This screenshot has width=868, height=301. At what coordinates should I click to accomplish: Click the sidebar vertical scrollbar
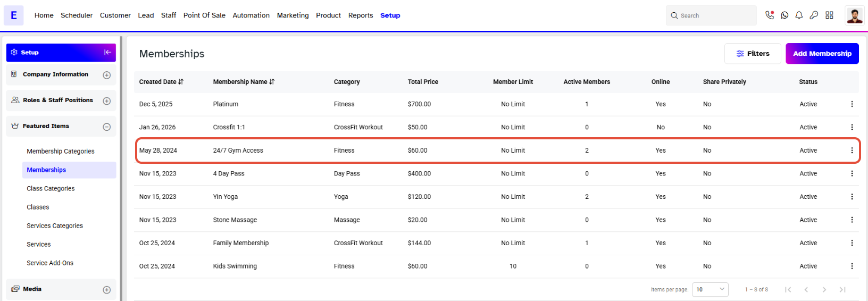point(121,169)
